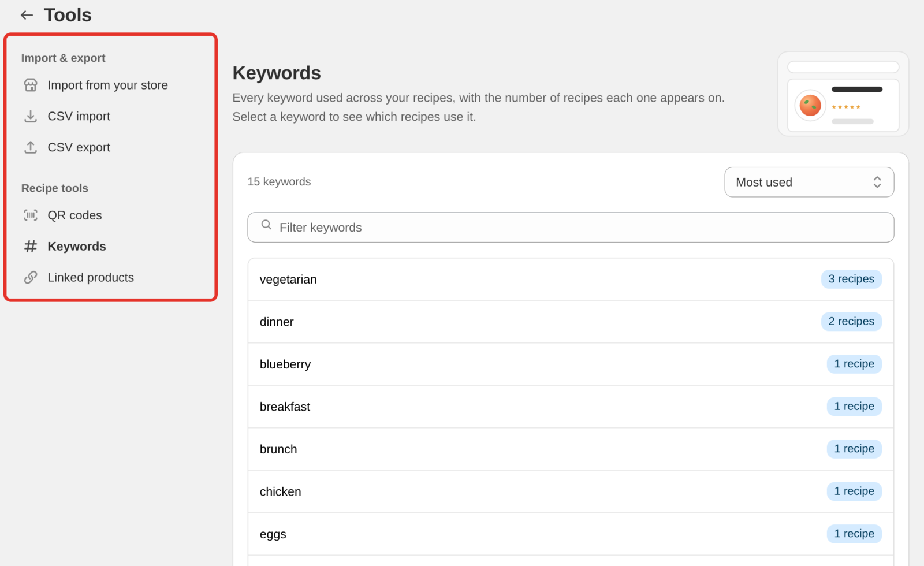Image resolution: width=924 pixels, height=566 pixels.
Task: Click the Filter keywords search field
Action: tap(571, 228)
